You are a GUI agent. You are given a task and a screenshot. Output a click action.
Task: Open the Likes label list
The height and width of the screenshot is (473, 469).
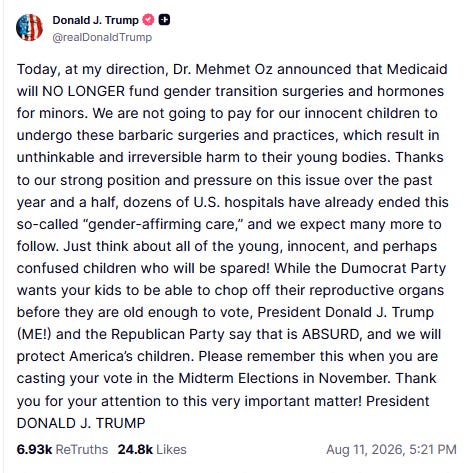pos(171,449)
